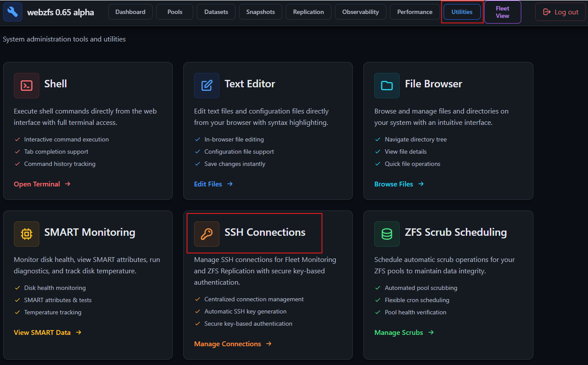Click the Shell card heading
588x365 pixels.
pos(56,84)
